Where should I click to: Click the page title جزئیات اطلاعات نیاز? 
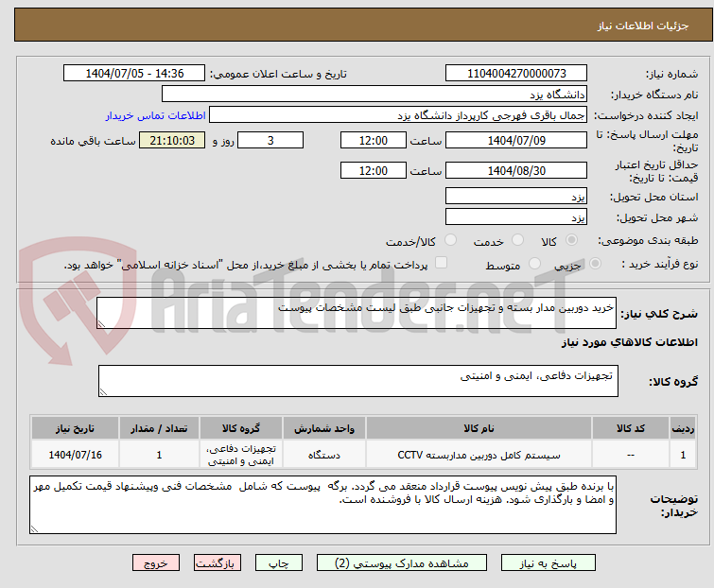[x=643, y=26]
